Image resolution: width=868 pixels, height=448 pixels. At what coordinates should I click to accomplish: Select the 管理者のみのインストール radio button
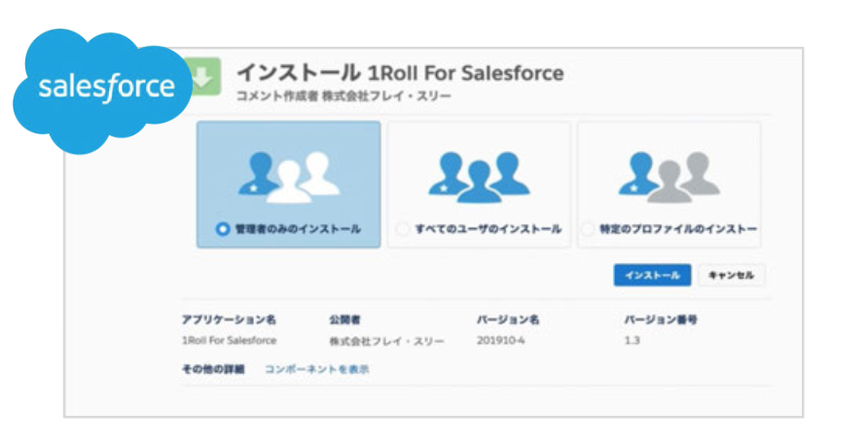click(223, 229)
